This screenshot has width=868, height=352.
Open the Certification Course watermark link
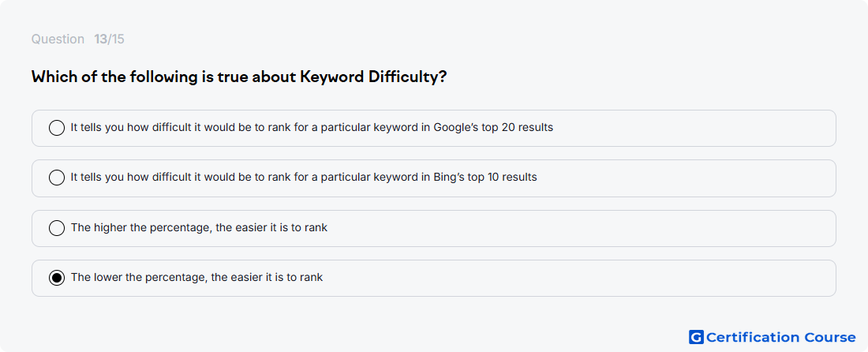coord(773,337)
